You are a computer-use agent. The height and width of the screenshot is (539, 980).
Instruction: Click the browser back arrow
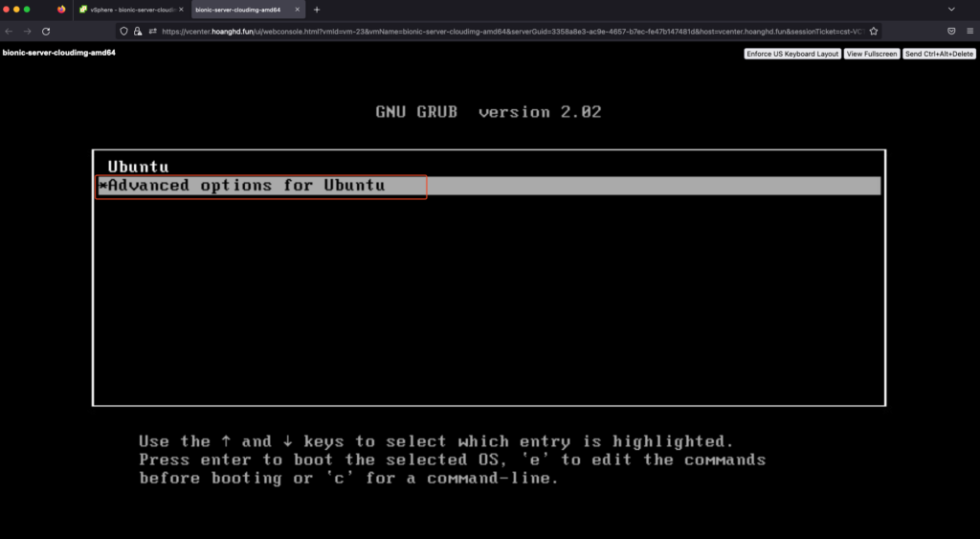[9, 32]
